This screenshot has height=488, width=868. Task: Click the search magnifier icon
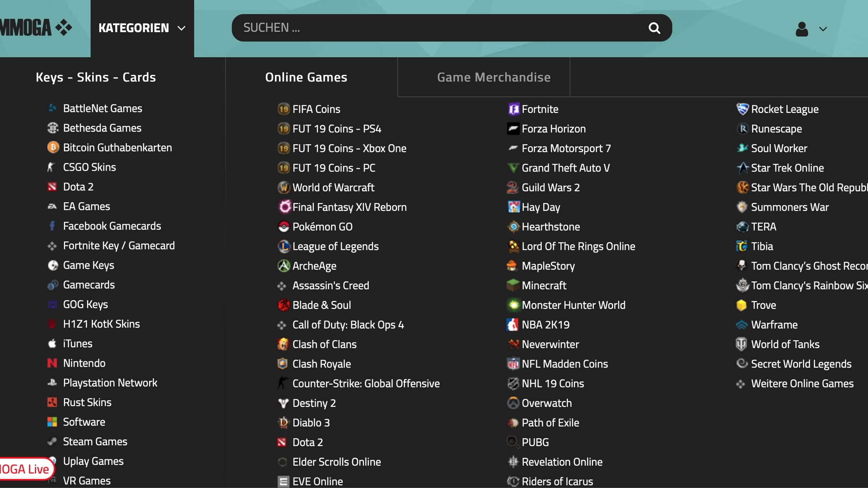pos(654,28)
